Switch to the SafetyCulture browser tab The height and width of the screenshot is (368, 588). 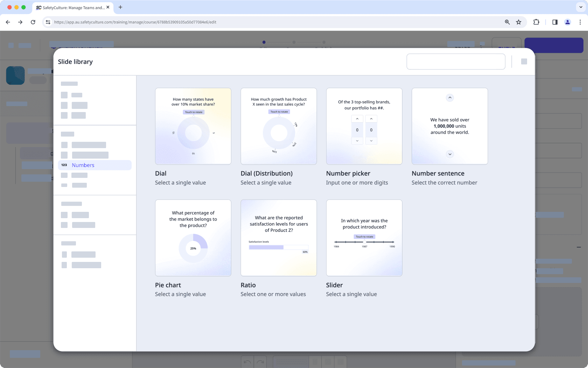(x=70, y=7)
